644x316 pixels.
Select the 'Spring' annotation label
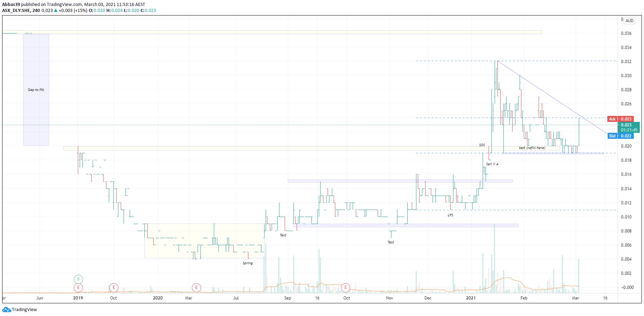click(x=248, y=263)
